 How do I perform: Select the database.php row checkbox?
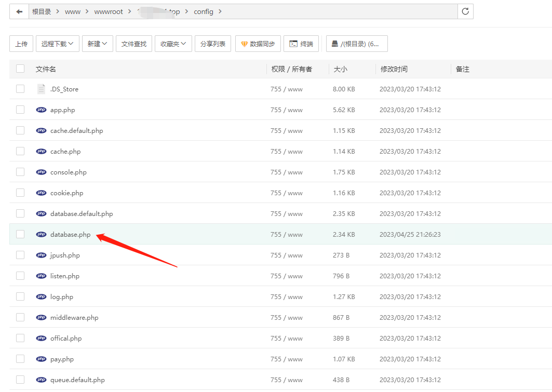20,234
